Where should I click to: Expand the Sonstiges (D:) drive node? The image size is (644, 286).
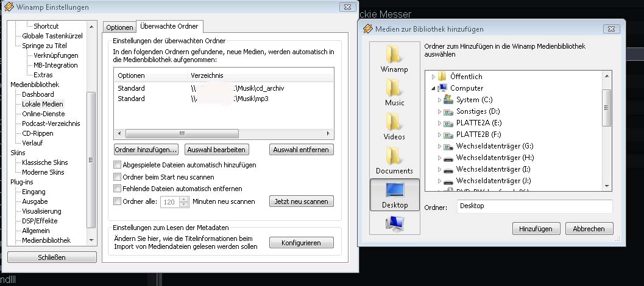click(x=439, y=111)
